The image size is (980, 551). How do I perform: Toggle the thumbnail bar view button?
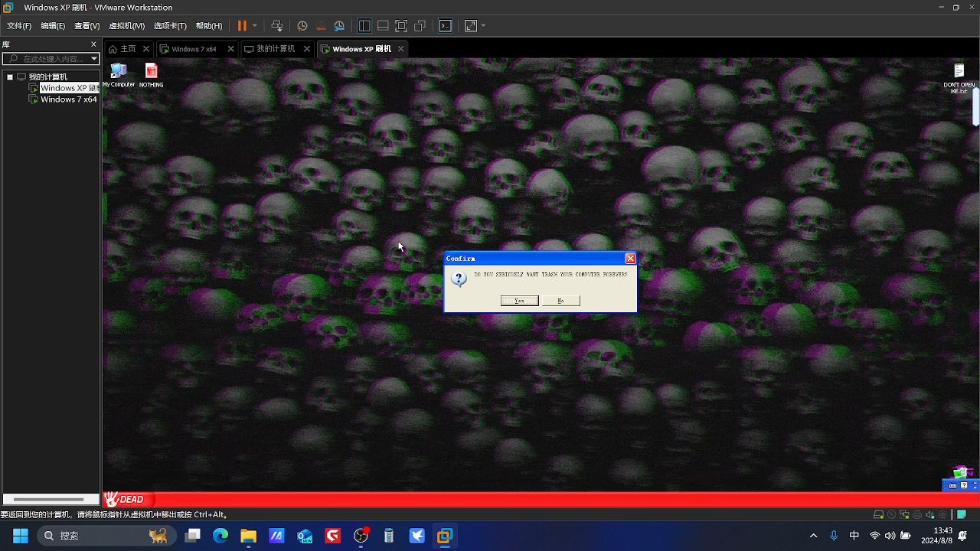click(383, 25)
